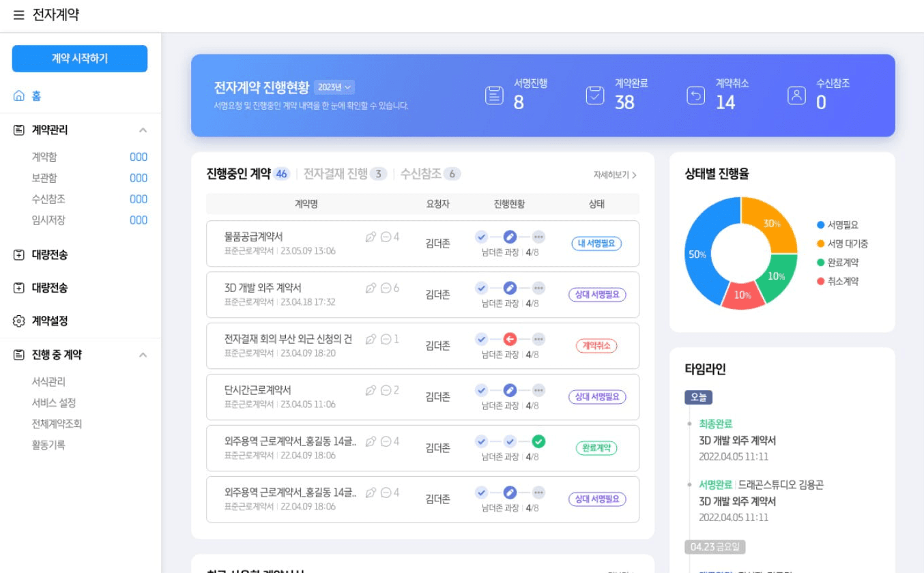Click the green completed check step icon

(x=538, y=441)
